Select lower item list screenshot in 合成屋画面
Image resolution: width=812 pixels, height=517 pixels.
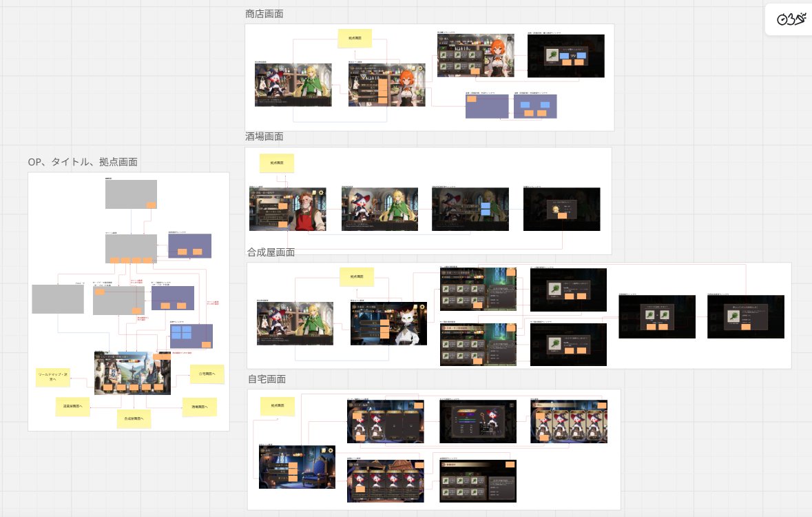[479, 345]
